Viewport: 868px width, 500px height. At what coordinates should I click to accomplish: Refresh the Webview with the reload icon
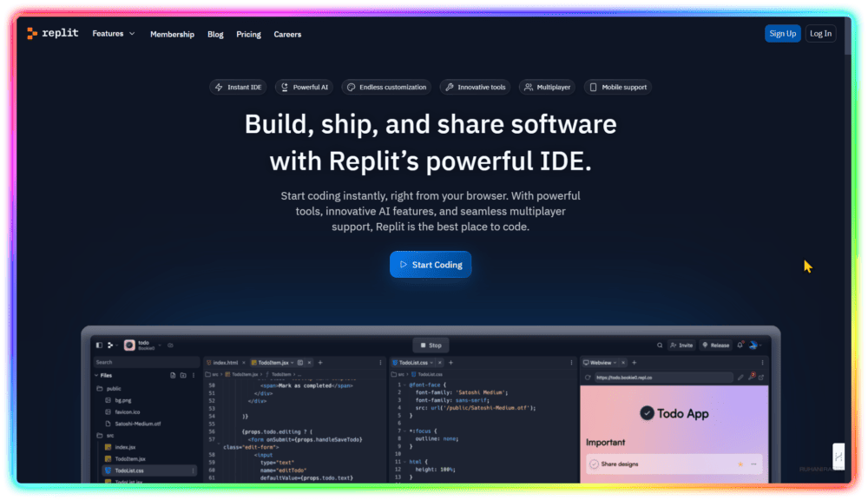click(x=587, y=377)
